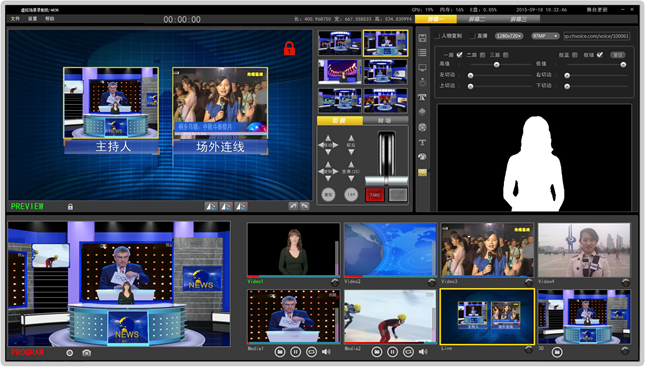
Task: Uncheck the checked box beside the reset button
Action: [600, 55]
